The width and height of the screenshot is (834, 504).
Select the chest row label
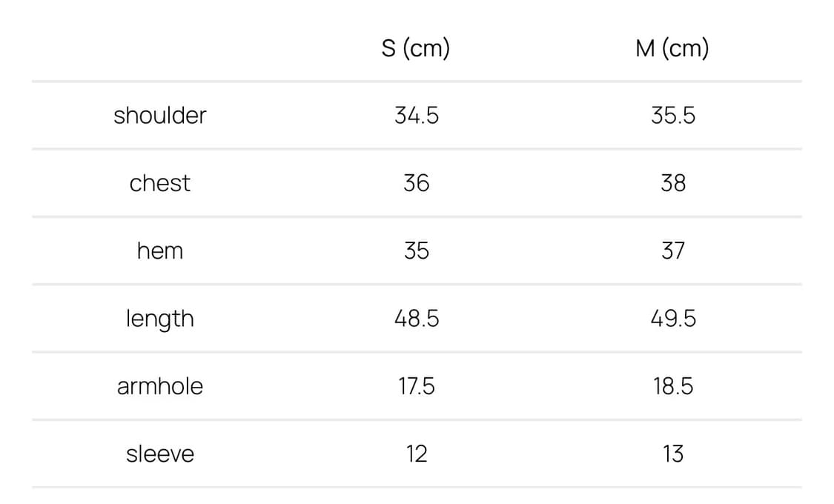(159, 183)
